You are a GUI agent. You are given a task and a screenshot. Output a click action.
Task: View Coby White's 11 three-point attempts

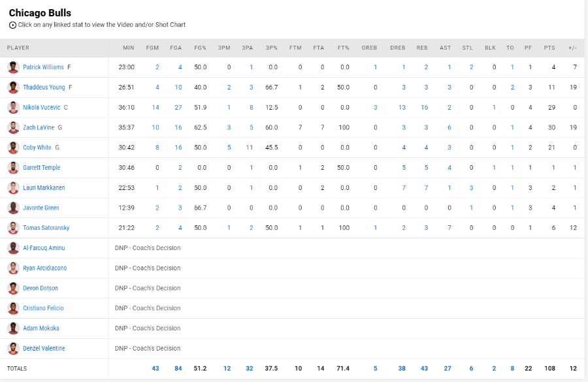250,148
